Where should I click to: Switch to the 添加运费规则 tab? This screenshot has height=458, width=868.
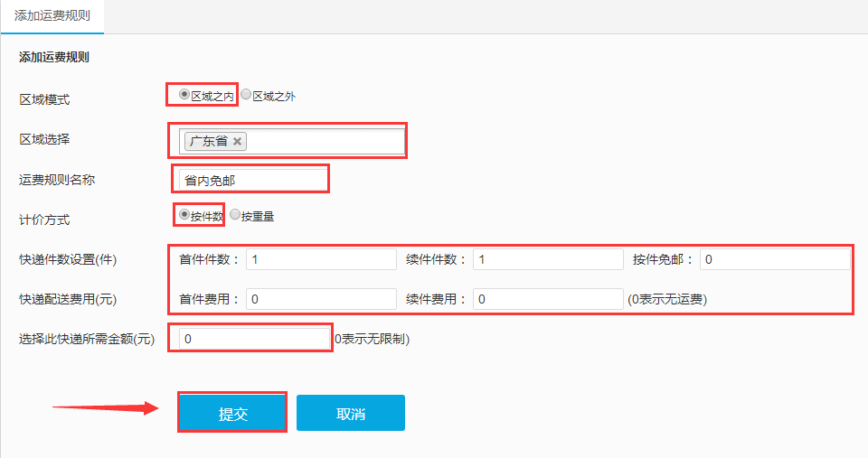(52, 16)
